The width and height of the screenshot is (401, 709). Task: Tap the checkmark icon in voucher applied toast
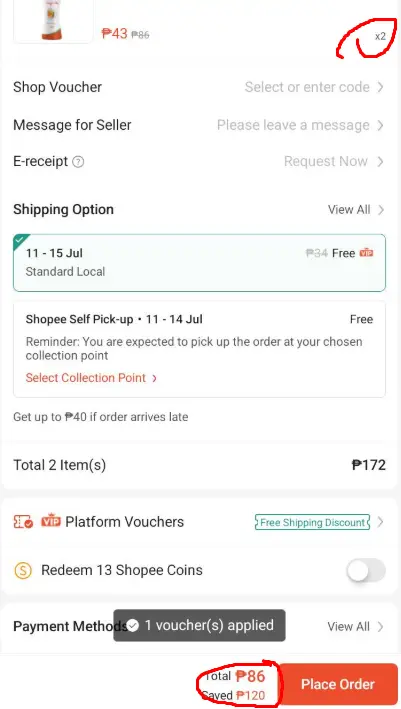132,626
